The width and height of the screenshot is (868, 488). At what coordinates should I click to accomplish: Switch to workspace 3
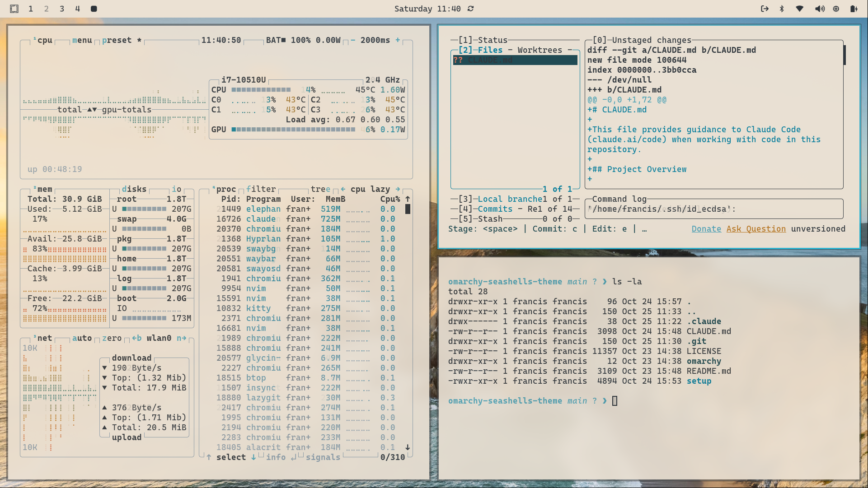[62, 9]
